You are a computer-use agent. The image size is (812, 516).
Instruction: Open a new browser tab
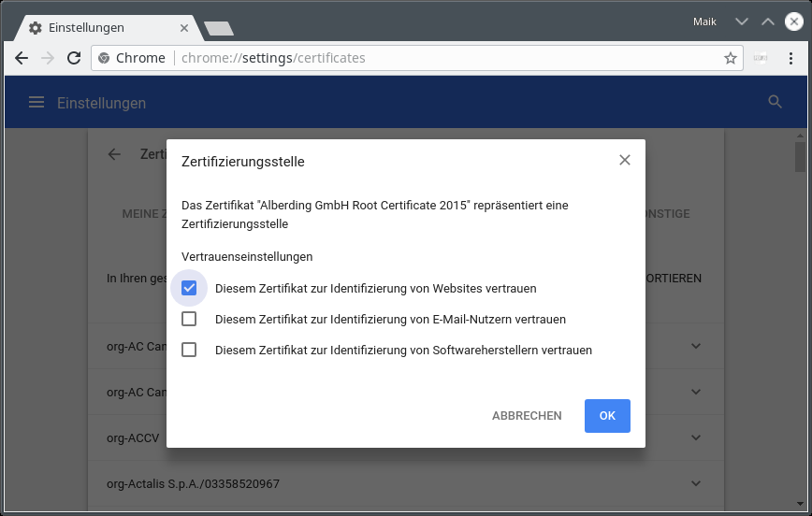tap(219, 29)
